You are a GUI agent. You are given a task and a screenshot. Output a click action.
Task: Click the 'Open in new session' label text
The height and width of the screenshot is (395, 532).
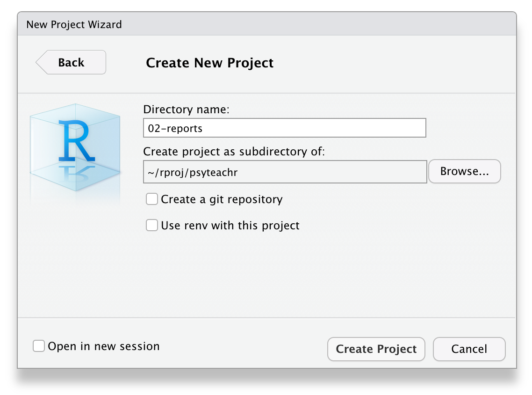(103, 346)
